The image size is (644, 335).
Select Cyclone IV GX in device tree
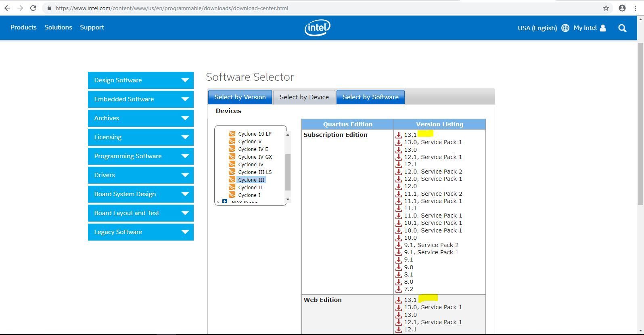[255, 157]
